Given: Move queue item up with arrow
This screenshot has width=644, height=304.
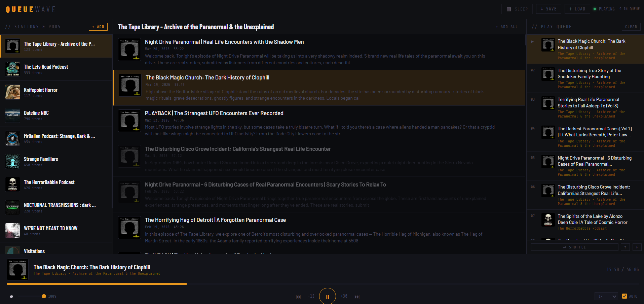Looking at the screenshot, I should click(625, 247).
